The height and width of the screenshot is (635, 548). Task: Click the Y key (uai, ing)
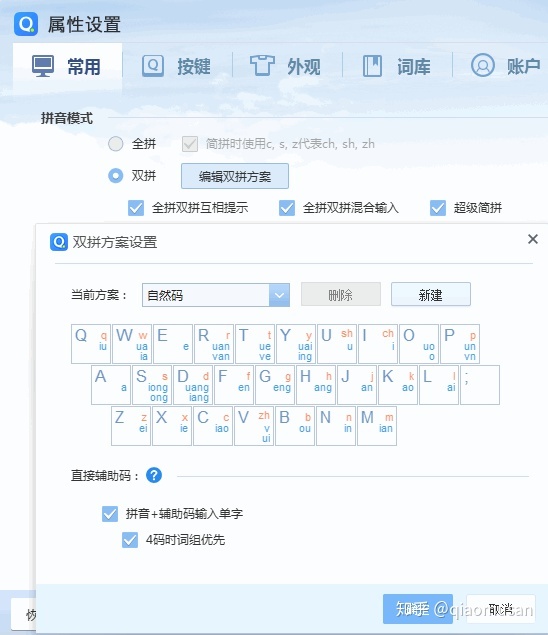tap(296, 344)
